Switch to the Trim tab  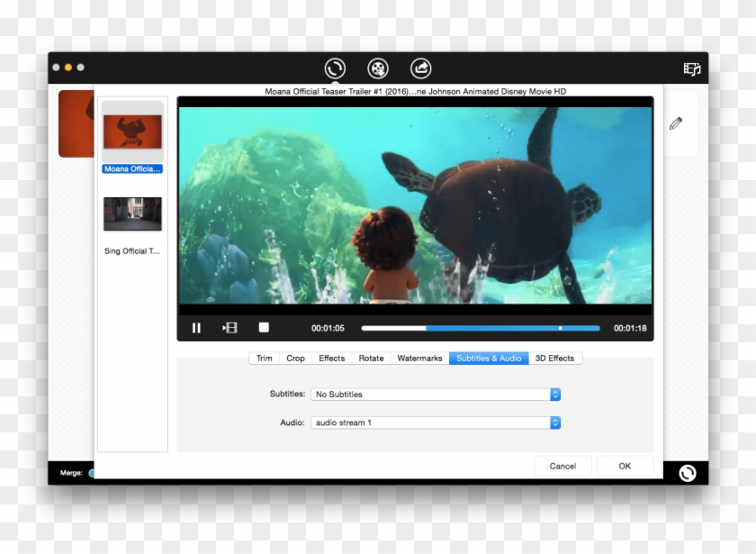(265, 359)
